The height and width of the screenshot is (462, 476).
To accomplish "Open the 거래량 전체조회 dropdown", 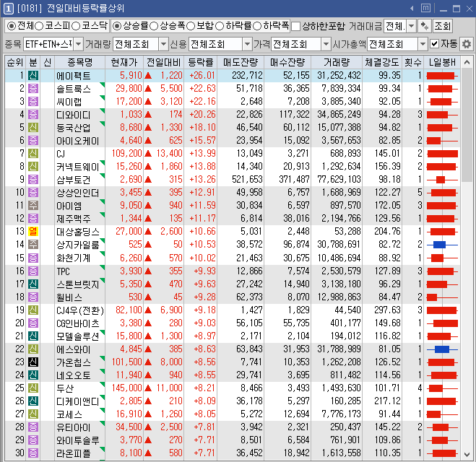I will pos(163,44).
